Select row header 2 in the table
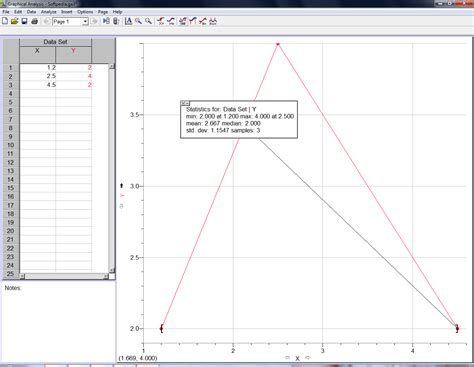The height and width of the screenshot is (367, 474). (x=11, y=76)
